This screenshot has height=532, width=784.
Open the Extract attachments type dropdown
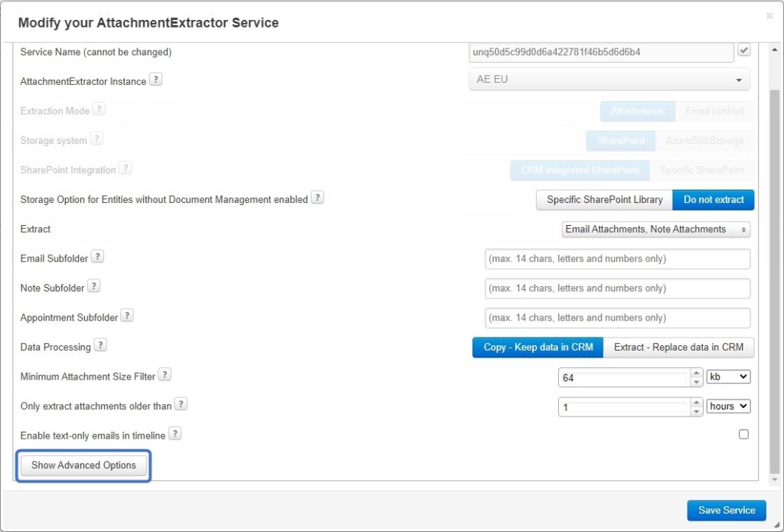(656, 230)
